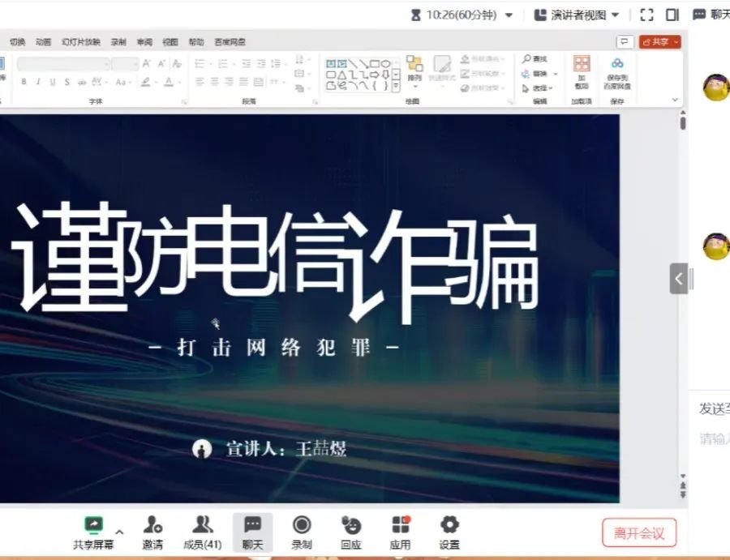
Task: Collapse side panel with the left arrow handle
Action: click(678, 279)
